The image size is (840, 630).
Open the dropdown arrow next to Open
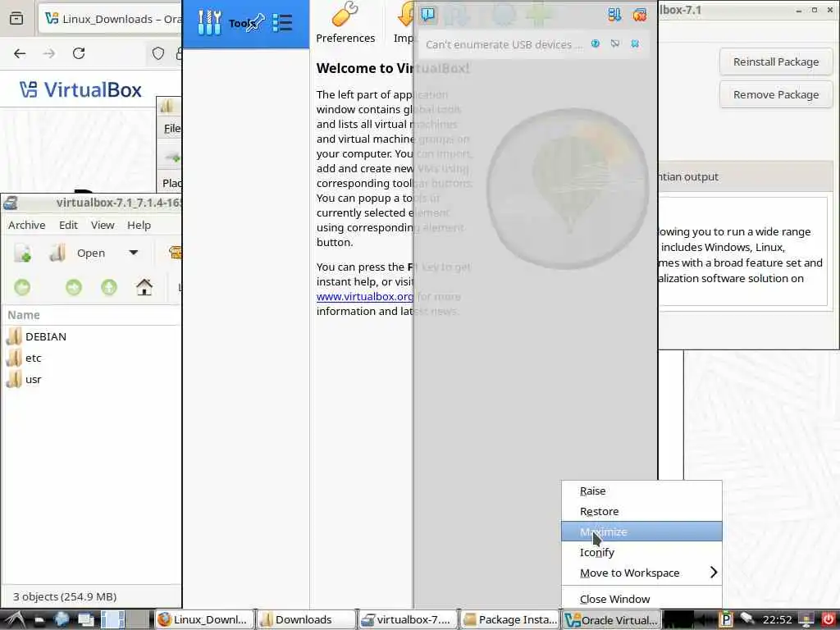[134, 253]
